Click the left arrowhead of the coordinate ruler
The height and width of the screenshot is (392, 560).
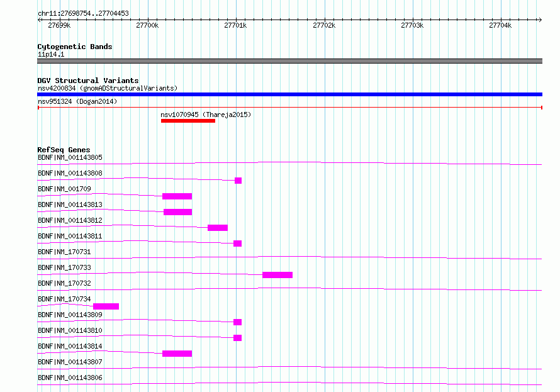pyautogui.click(x=39, y=20)
